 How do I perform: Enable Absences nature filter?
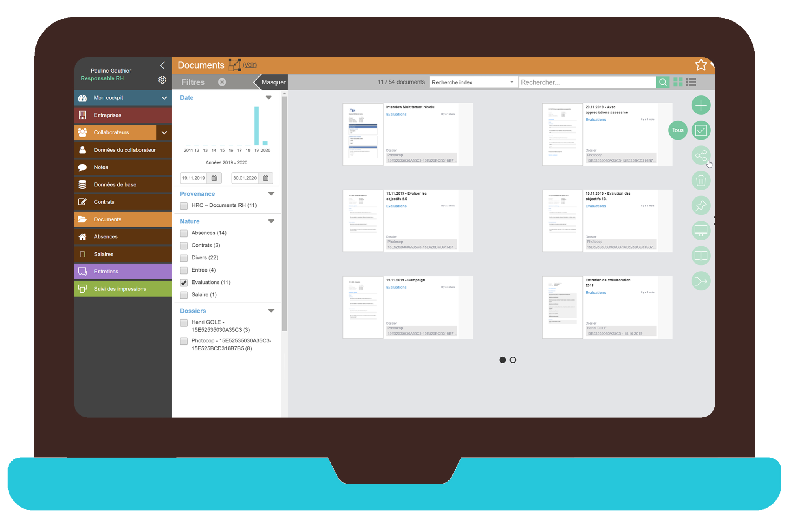point(184,233)
